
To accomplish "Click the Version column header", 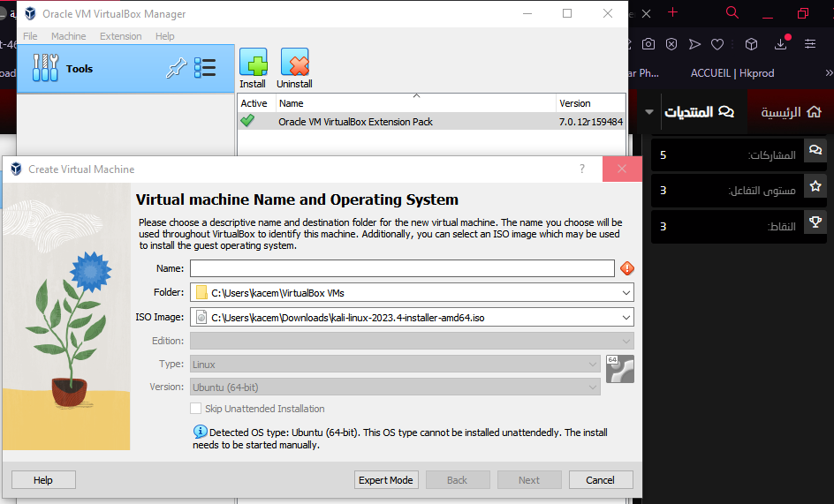I will point(590,103).
